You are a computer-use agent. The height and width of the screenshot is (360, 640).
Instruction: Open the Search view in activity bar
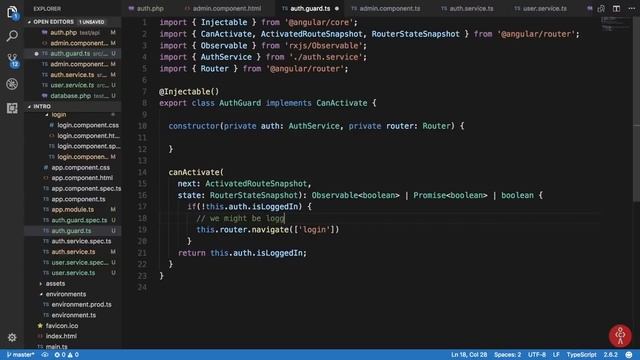12,36
